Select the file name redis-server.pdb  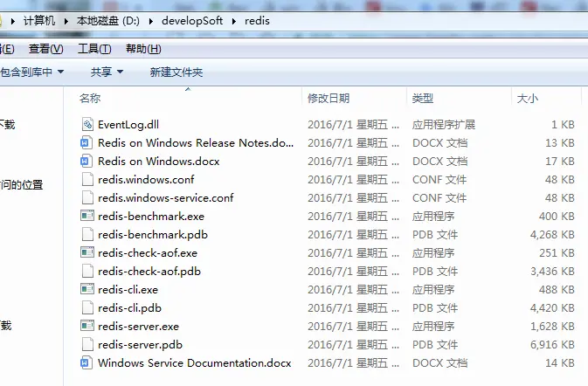pos(141,345)
